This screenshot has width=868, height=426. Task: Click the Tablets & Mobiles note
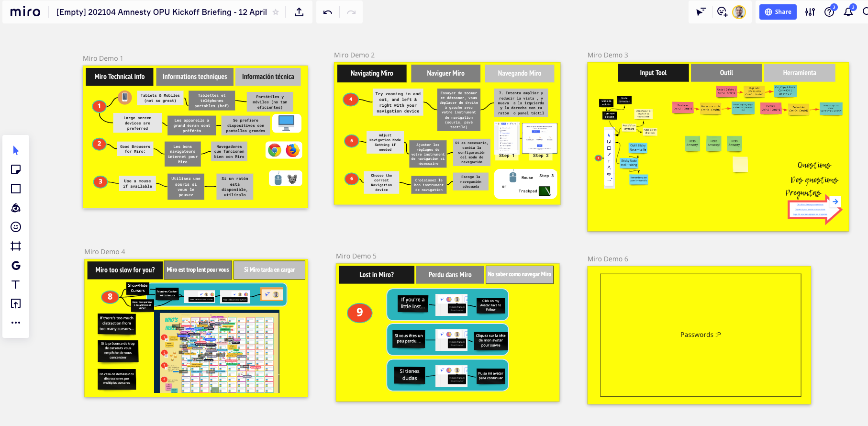[160, 98]
